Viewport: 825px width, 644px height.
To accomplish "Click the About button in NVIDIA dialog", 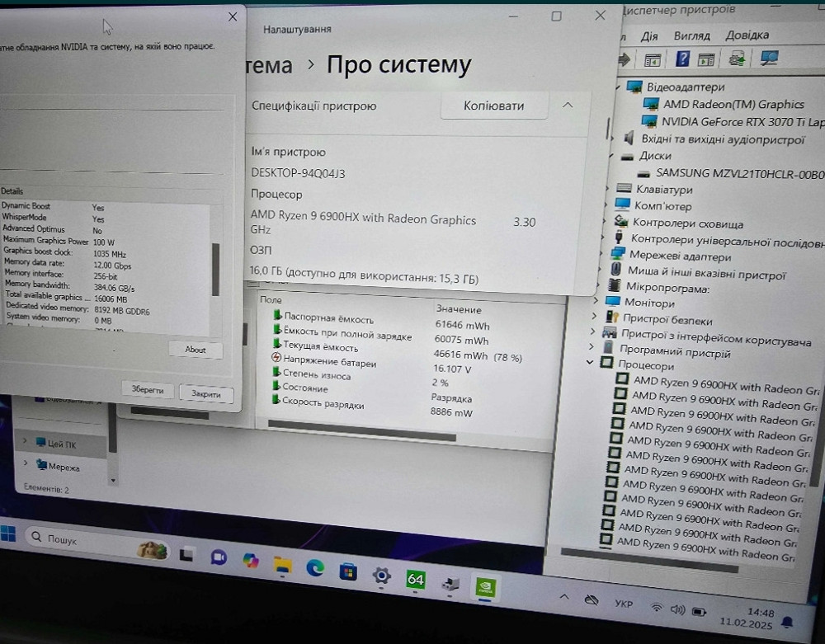I will point(196,350).
